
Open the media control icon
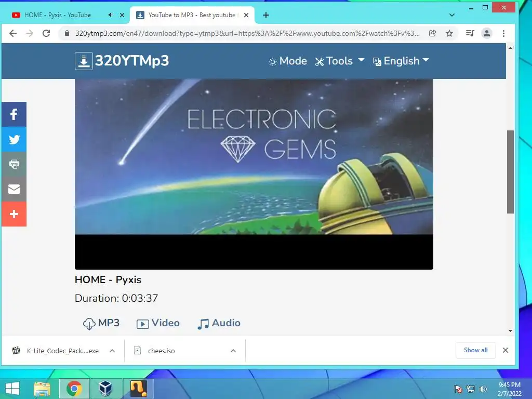[470, 33]
